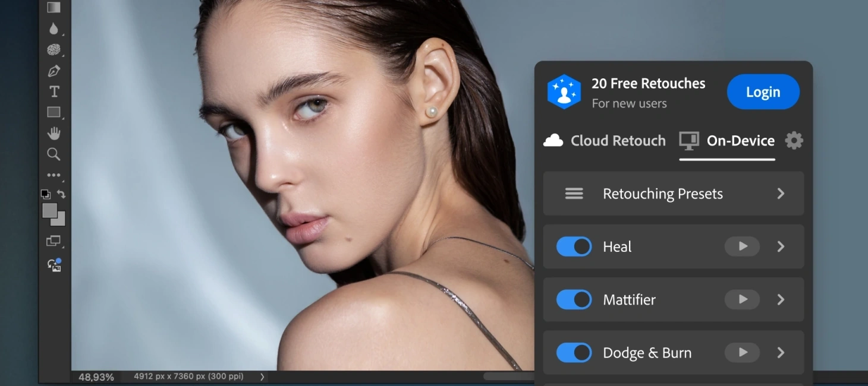Click the Heal label
Screen dimensions: 868x386
(617, 246)
